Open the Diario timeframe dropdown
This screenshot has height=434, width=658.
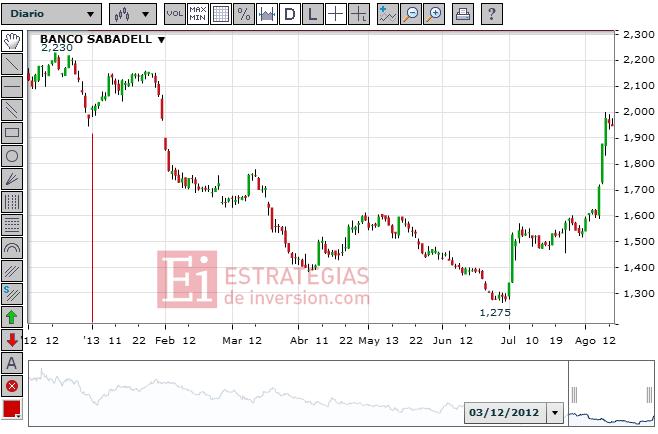(52, 14)
